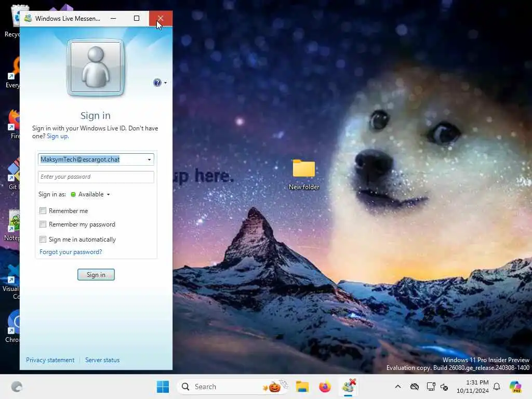Show hidden system tray icons

(398, 387)
